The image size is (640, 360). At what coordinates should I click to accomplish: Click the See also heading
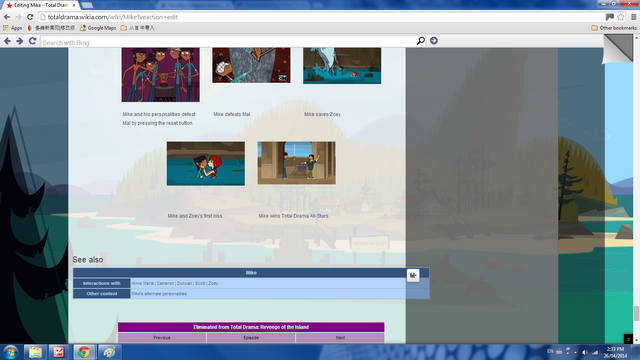click(x=88, y=260)
